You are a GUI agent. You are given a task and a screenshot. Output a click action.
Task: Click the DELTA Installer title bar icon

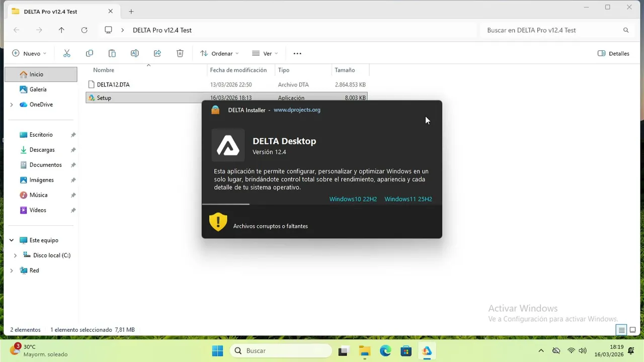coord(215,110)
